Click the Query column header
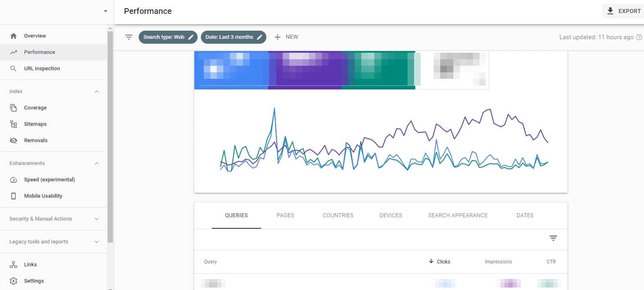The height and width of the screenshot is (290, 644). 210,262
